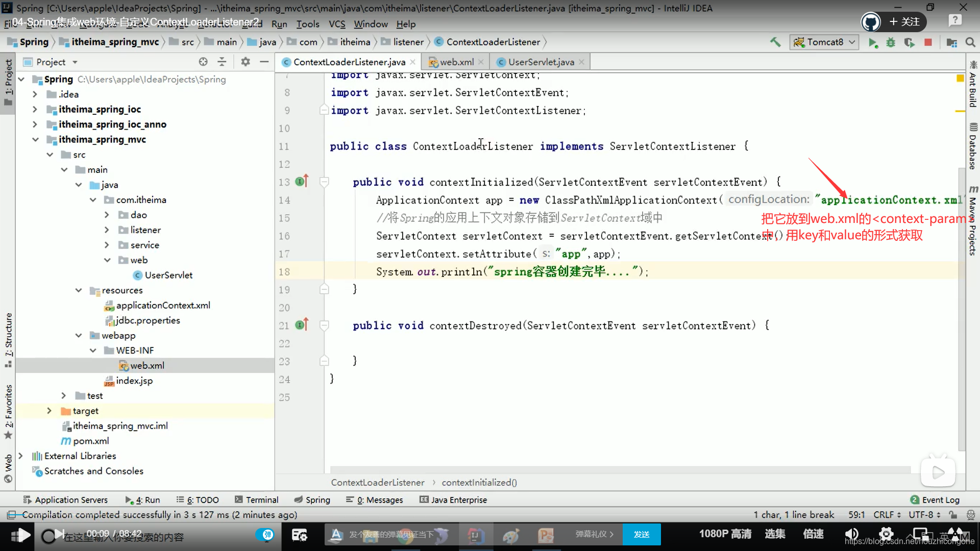Click the implements gutter icon on line 13
This screenshot has width=980, height=551.
(x=302, y=181)
